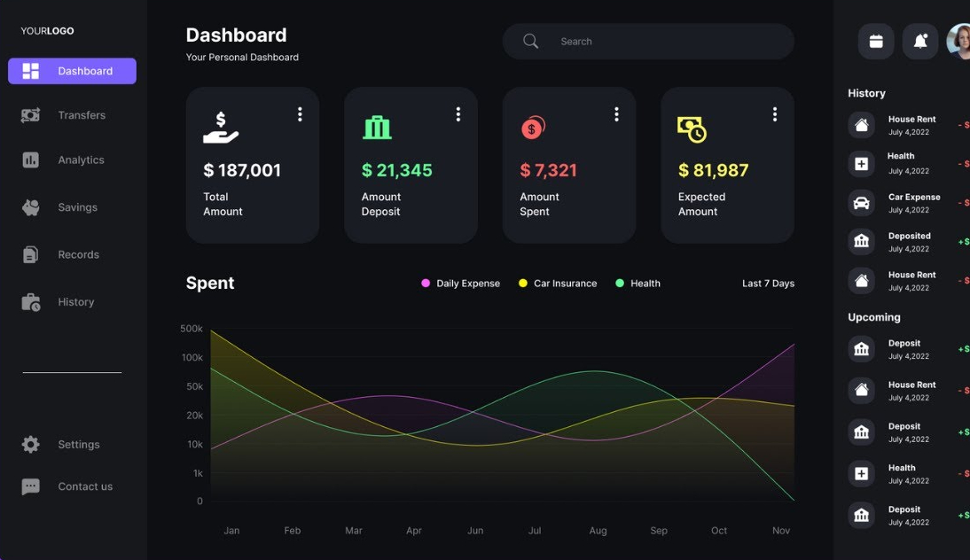
Task: Open notifications bell icon
Action: pyautogui.click(x=919, y=42)
